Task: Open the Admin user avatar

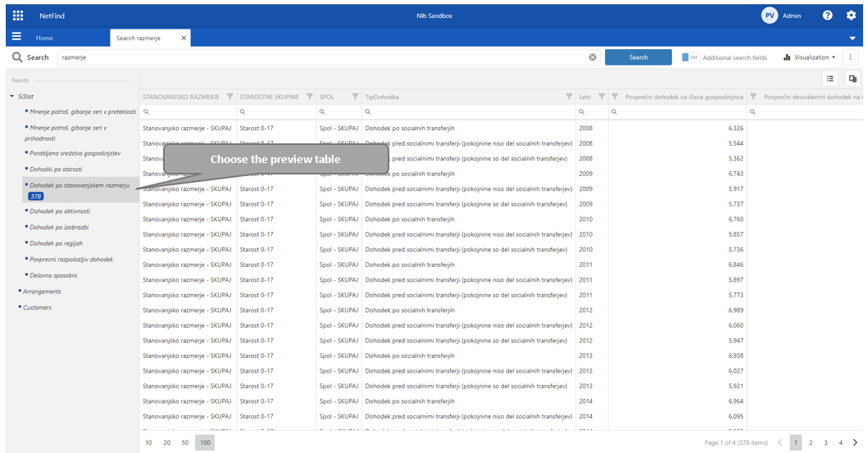Action: pyautogui.click(x=769, y=16)
